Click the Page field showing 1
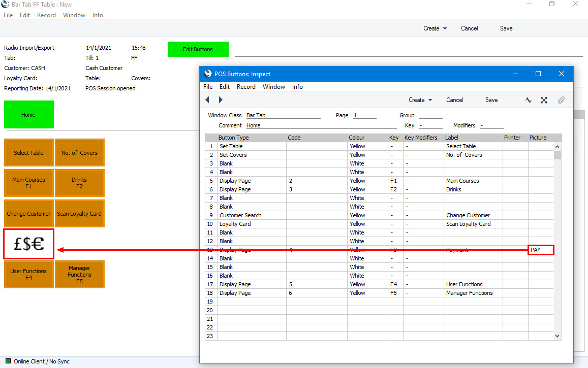This screenshot has width=588, height=368. coord(364,115)
